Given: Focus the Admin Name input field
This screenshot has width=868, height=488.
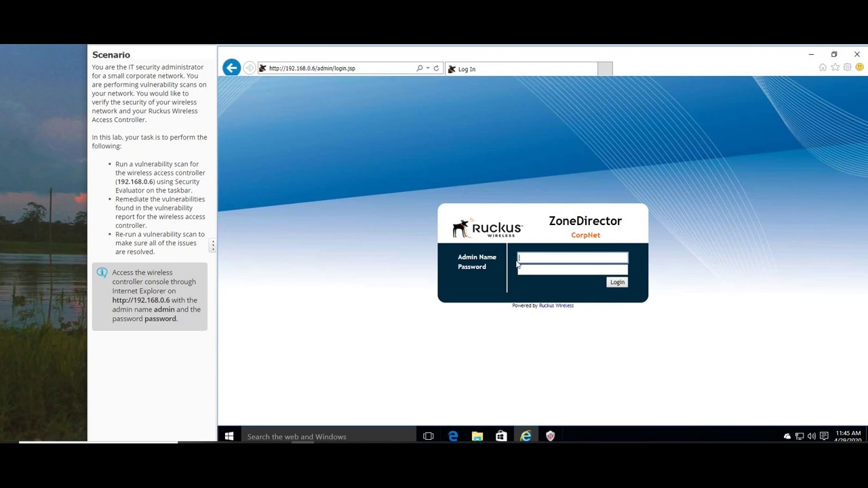Looking at the screenshot, I should (573, 258).
